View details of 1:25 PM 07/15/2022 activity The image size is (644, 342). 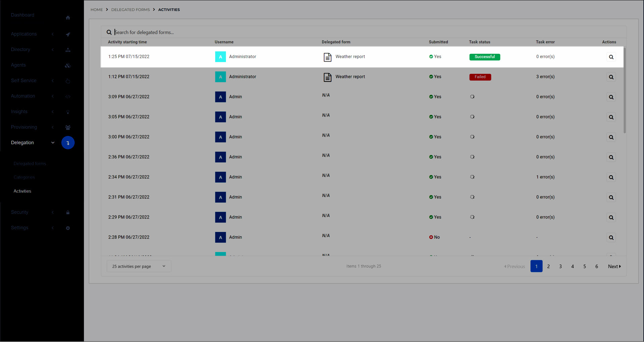point(611,57)
